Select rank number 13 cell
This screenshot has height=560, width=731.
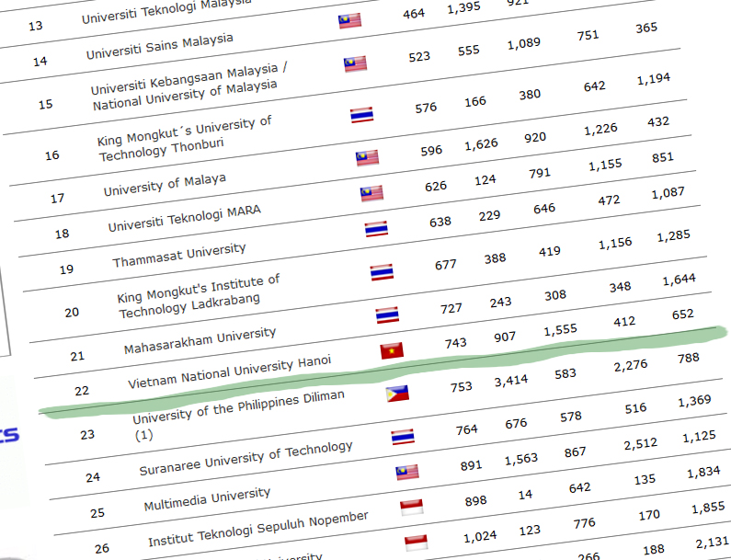point(36,26)
